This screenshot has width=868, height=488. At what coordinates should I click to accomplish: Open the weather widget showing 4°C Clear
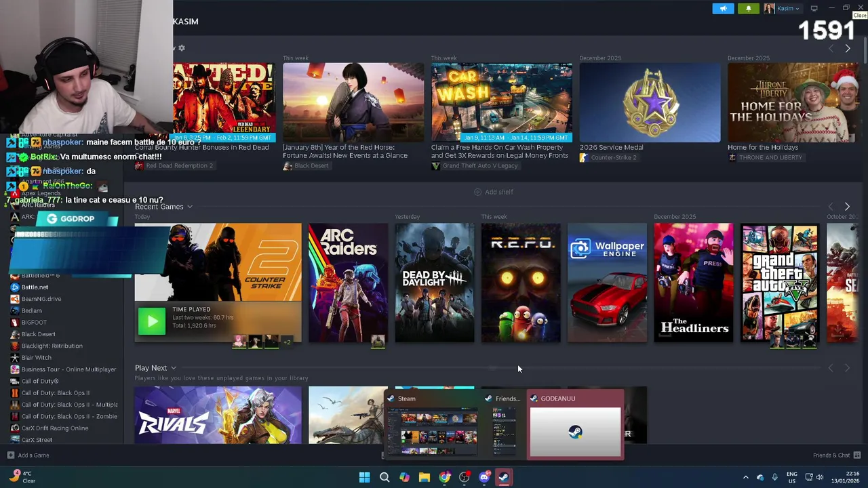point(21,477)
